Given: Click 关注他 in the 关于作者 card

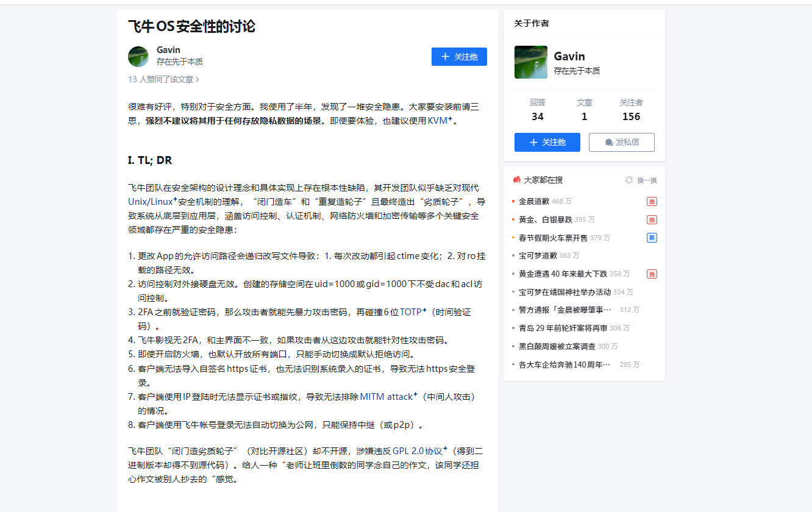Looking at the screenshot, I should [547, 142].
